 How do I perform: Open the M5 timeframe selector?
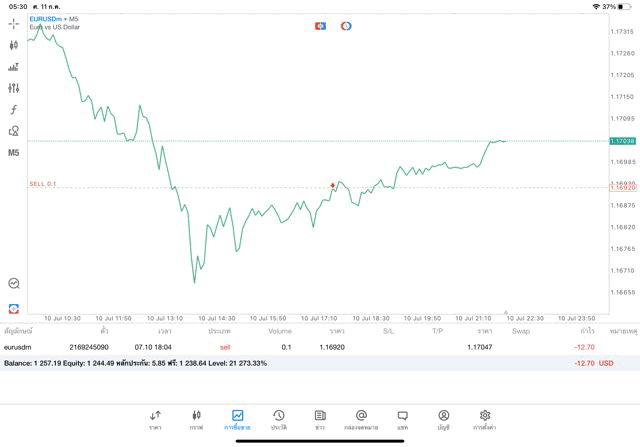14,153
